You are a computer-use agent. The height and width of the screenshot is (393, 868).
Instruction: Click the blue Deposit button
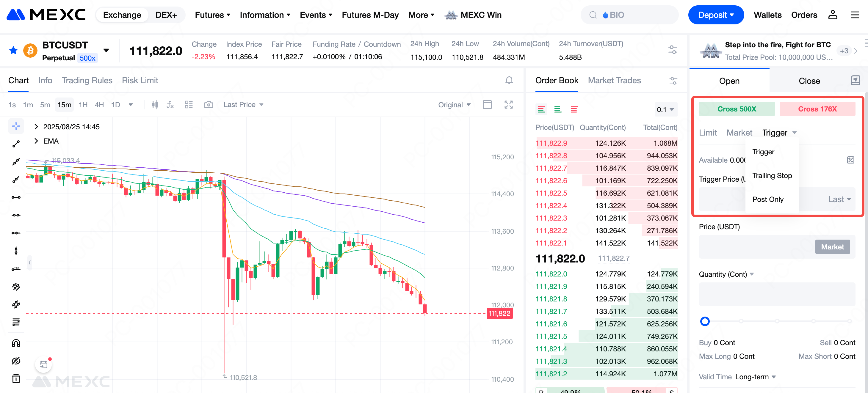pyautogui.click(x=715, y=15)
